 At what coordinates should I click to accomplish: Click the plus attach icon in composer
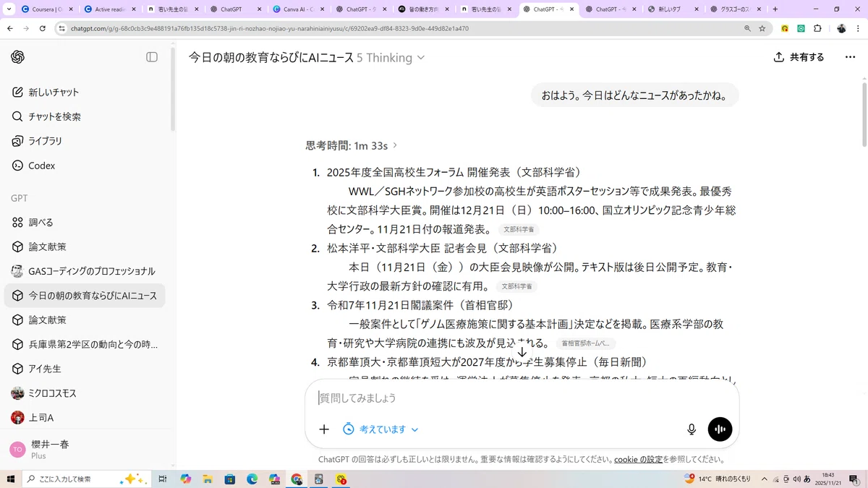(x=324, y=429)
